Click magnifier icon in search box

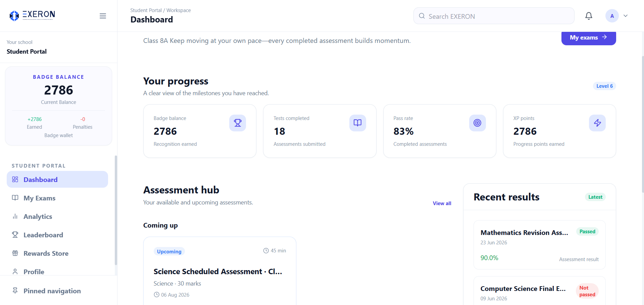point(422,16)
